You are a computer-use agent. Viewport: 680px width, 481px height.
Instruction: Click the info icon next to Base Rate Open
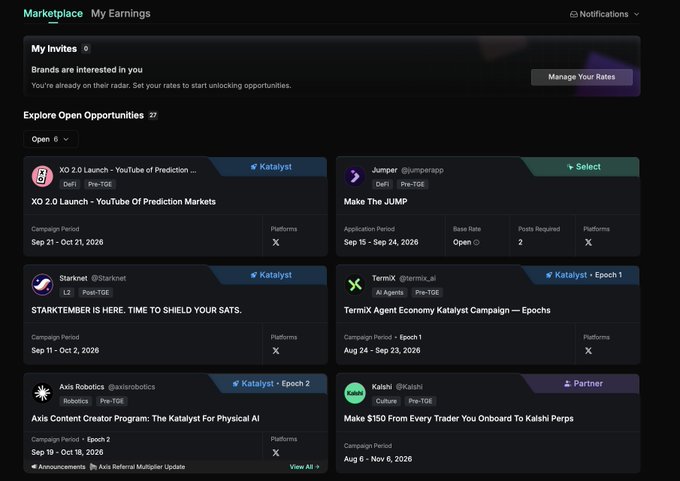coord(476,242)
